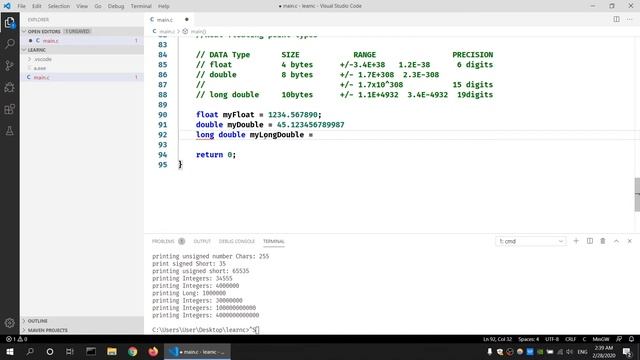This screenshot has height=360, width=640.
Task: Open the View menu
Action: (x=82, y=6)
